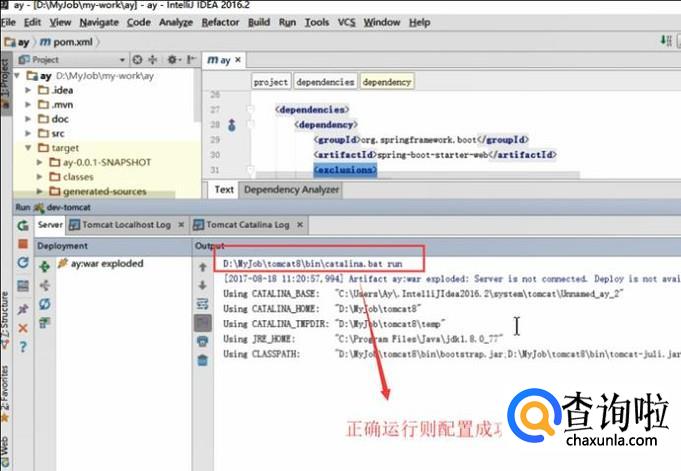Click the green Deploy all icon
This screenshot has width=681, height=471.
(44, 266)
